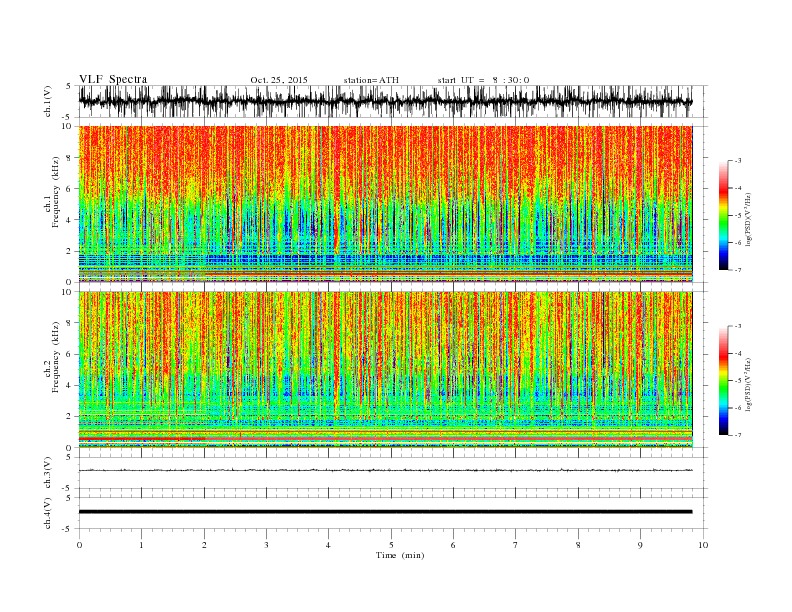Click the "start UT = 8 :30: 0" label
792x612 pixels.
[483, 80]
